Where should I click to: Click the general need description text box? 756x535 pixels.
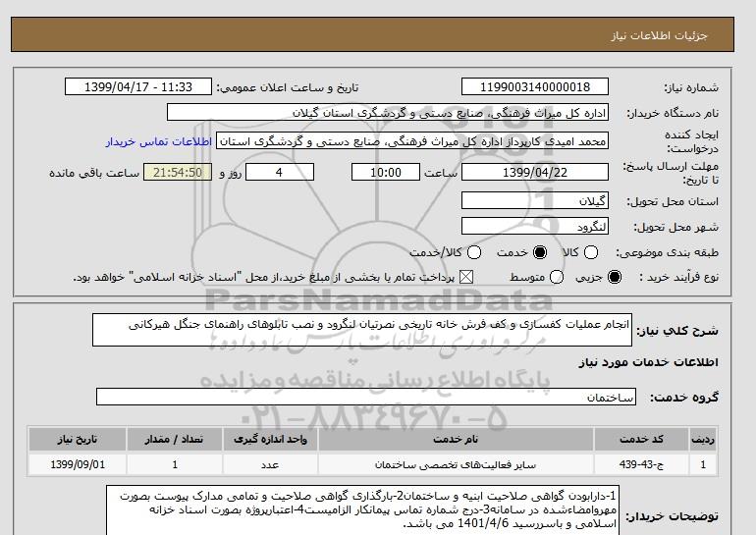click(362, 330)
